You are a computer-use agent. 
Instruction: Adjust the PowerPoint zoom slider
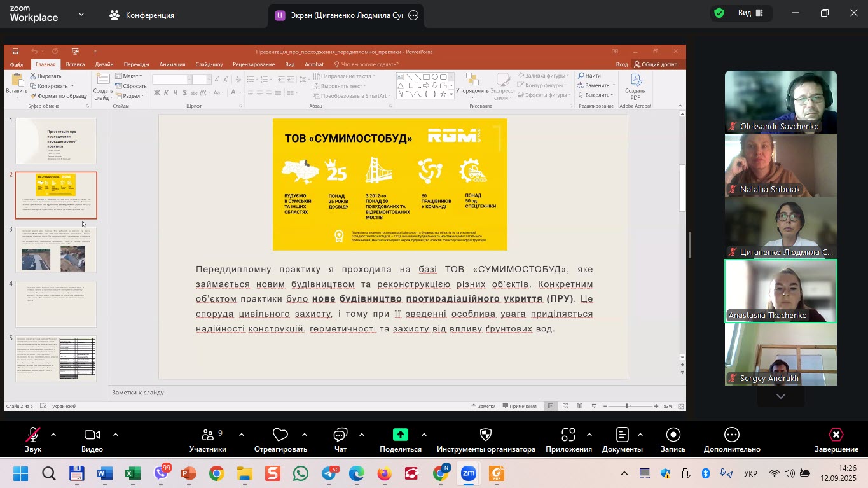[626, 406]
